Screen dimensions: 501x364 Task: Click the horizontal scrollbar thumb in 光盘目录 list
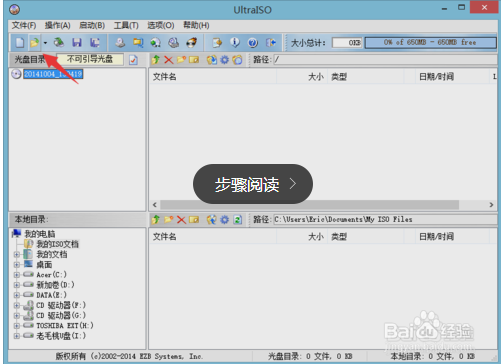tap(310, 205)
